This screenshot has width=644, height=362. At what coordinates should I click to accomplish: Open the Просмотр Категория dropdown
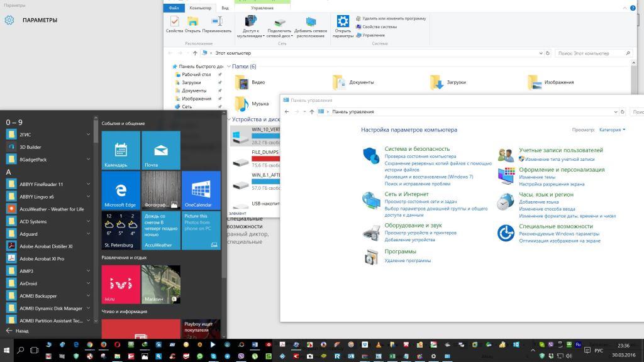point(612,129)
